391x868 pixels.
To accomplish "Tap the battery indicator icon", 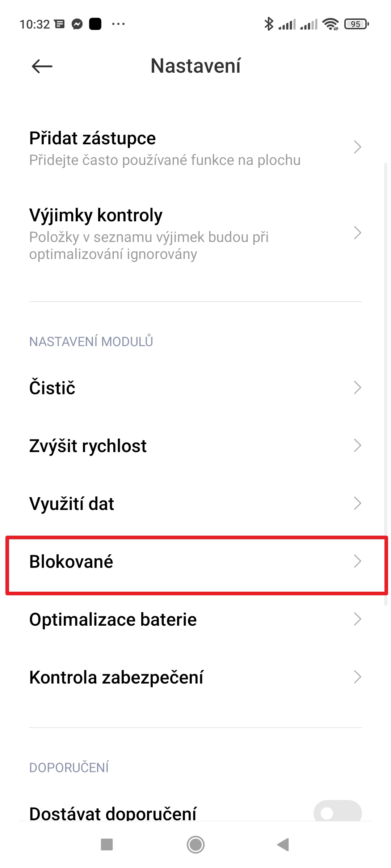I will point(356,24).
